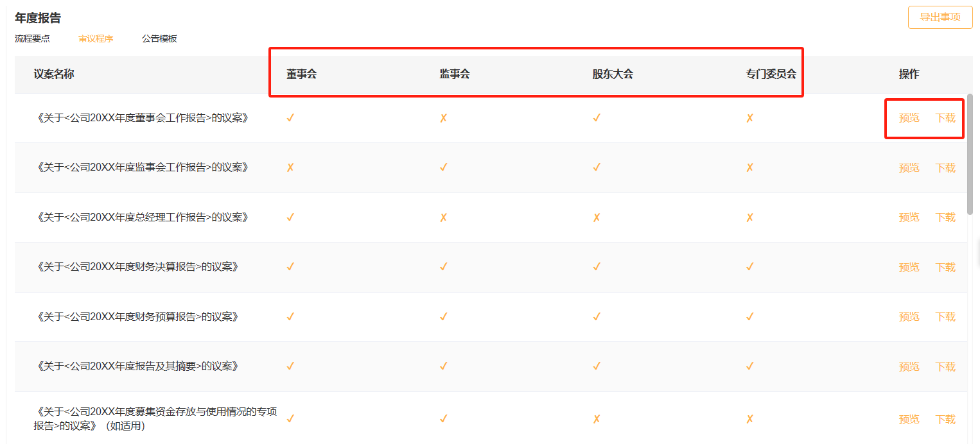This screenshot has width=980, height=444.
Task: Download the 年度报告及其摘要 proposal
Action: 945,367
